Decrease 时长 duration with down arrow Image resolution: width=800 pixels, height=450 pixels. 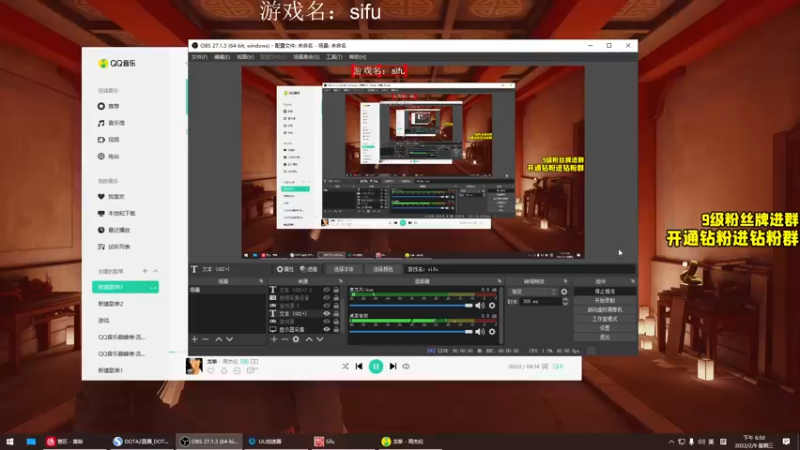565,304
